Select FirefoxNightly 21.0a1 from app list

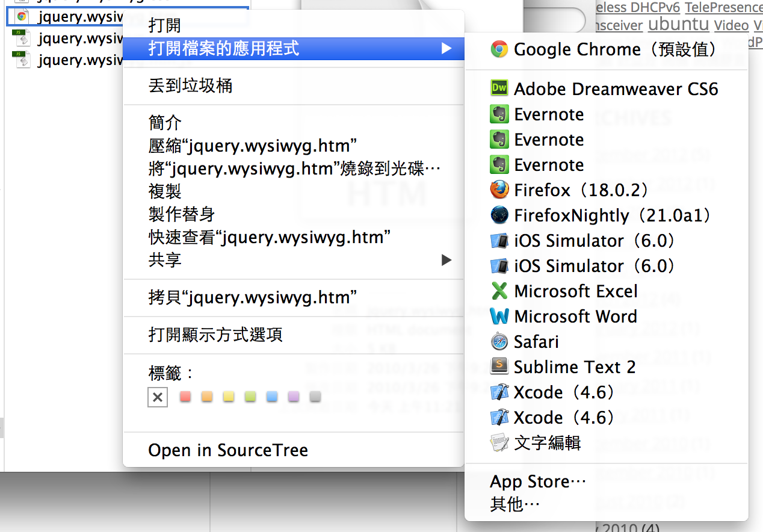tap(607, 215)
